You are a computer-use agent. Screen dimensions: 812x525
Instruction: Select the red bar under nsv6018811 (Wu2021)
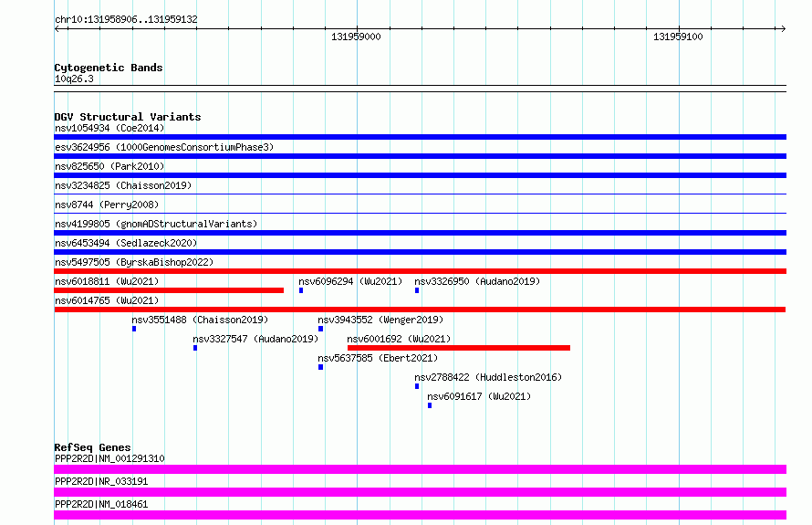(x=169, y=290)
